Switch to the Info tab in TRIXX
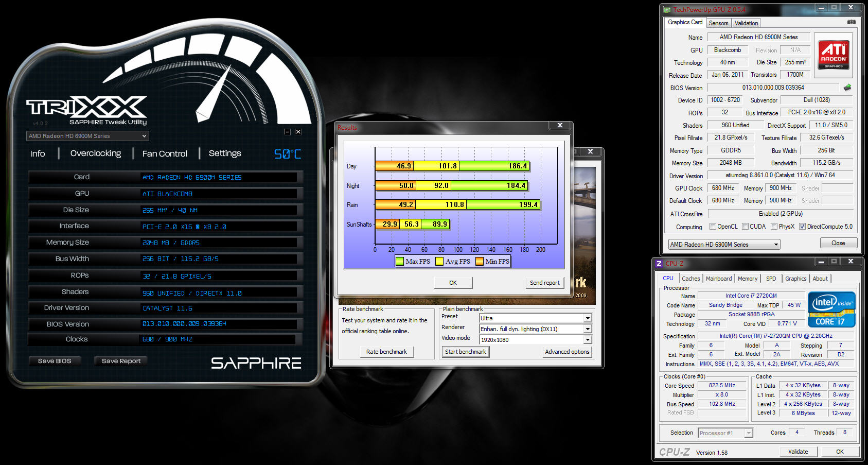This screenshot has width=868, height=465. coord(38,153)
